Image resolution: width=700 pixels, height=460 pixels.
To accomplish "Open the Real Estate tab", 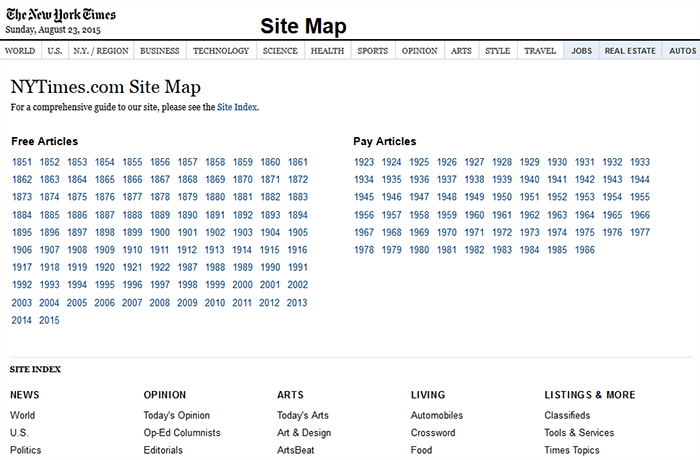I will click(x=629, y=50).
